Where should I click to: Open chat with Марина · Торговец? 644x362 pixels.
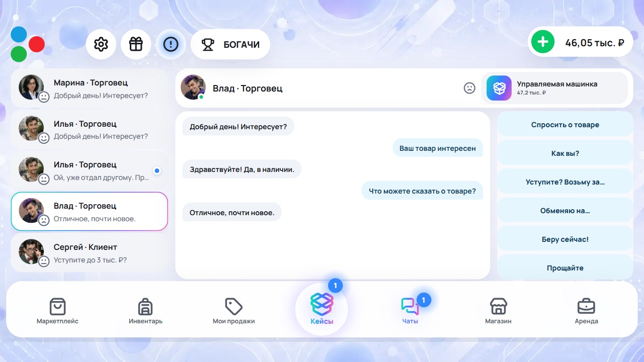coord(89,88)
